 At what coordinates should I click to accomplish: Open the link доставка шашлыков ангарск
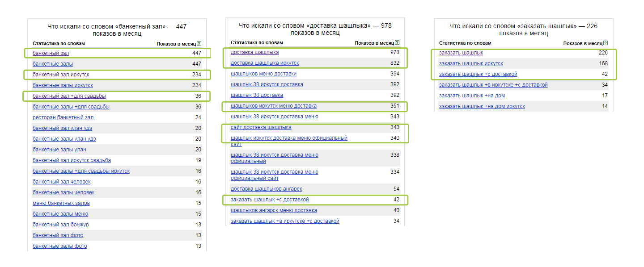(x=267, y=189)
